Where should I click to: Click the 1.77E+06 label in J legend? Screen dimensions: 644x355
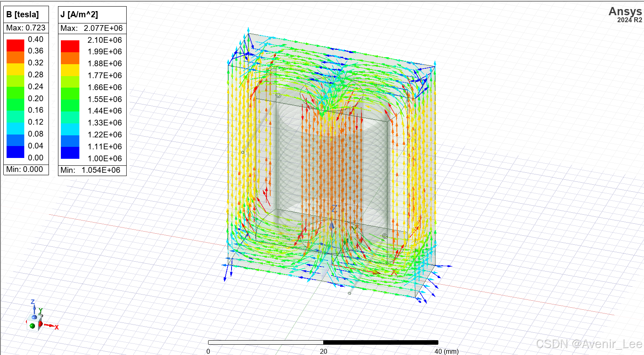(105, 75)
